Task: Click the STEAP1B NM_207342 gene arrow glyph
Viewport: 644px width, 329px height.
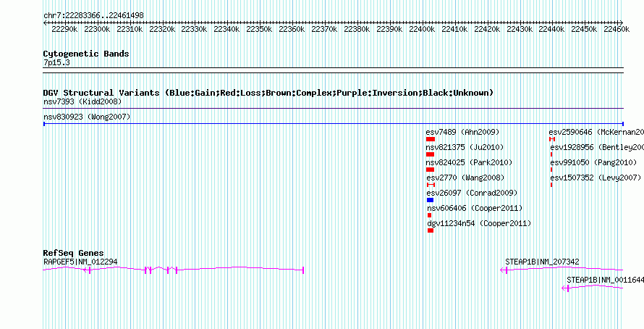Action: click(504, 270)
